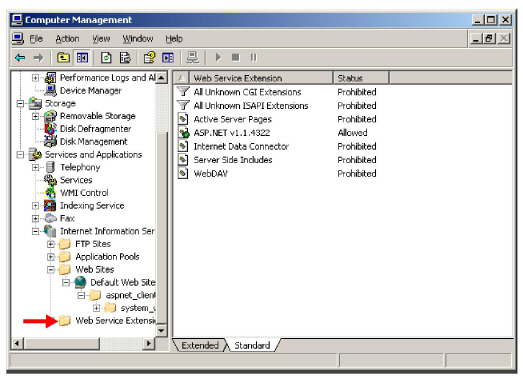Click the WebDAV extension page icon
This screenshot has width=523, height=389.
click(x=183, y=173)
